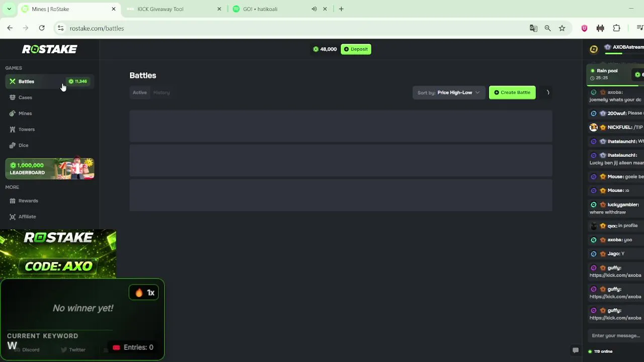Click the Towers castle icon
644x362 pixels.
point(12,129)
